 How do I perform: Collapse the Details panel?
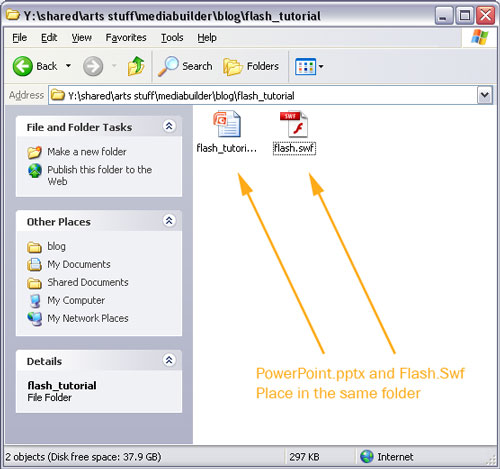[169, 360]
